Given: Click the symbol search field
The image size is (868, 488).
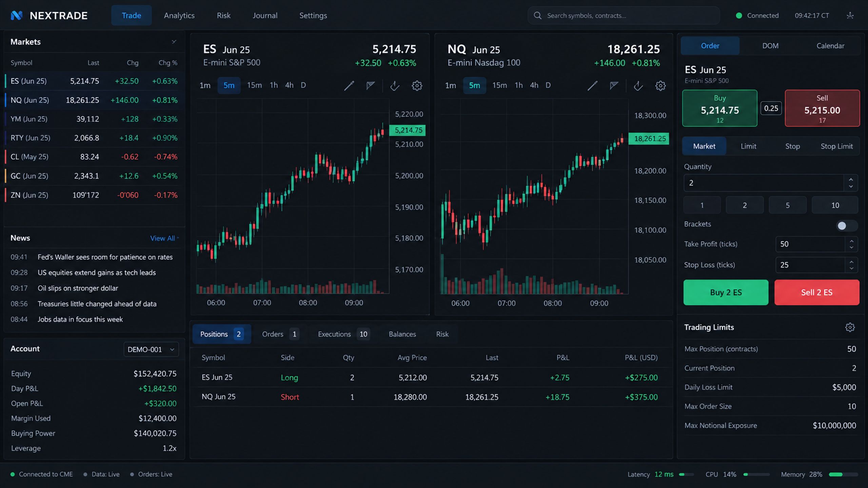Looking at the screenshot, I should click(x=623, y=16).
